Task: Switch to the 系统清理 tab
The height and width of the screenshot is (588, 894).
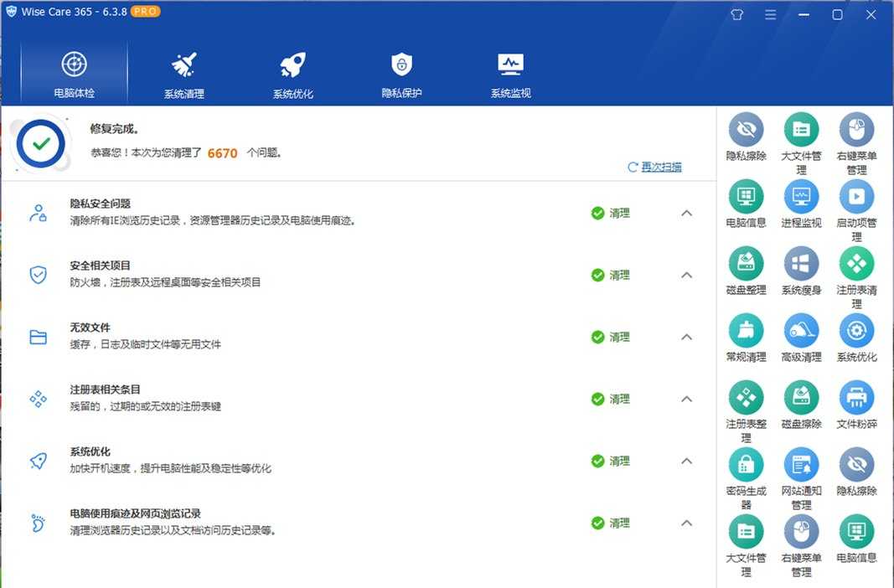Action: click(x=183, y=74)
